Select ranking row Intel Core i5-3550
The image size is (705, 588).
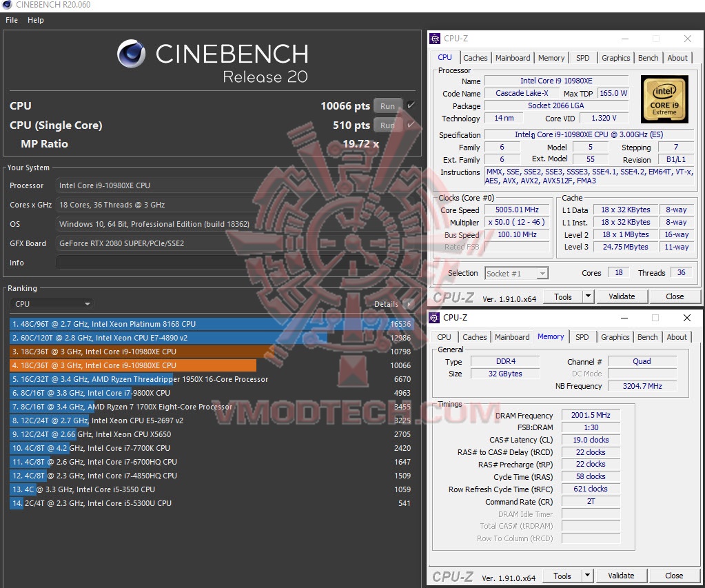(x=212, y=489)
